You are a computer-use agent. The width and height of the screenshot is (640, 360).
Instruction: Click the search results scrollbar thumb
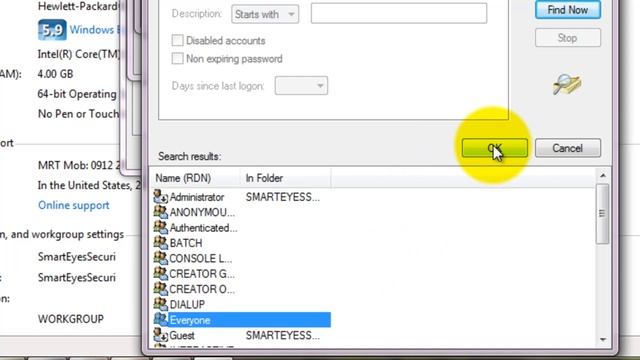click(x=602, y=213)
